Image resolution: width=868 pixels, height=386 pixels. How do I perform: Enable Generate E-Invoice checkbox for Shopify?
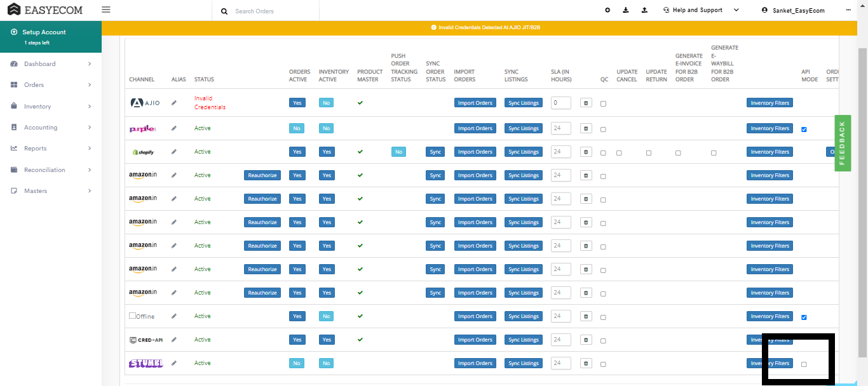(x=678, y=153)
